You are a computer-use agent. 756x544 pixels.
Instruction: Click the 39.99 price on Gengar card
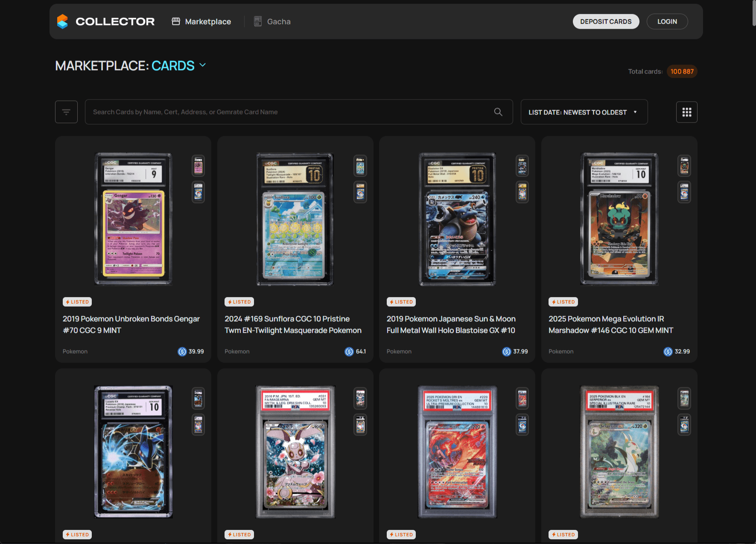click(x=191, y=351)
